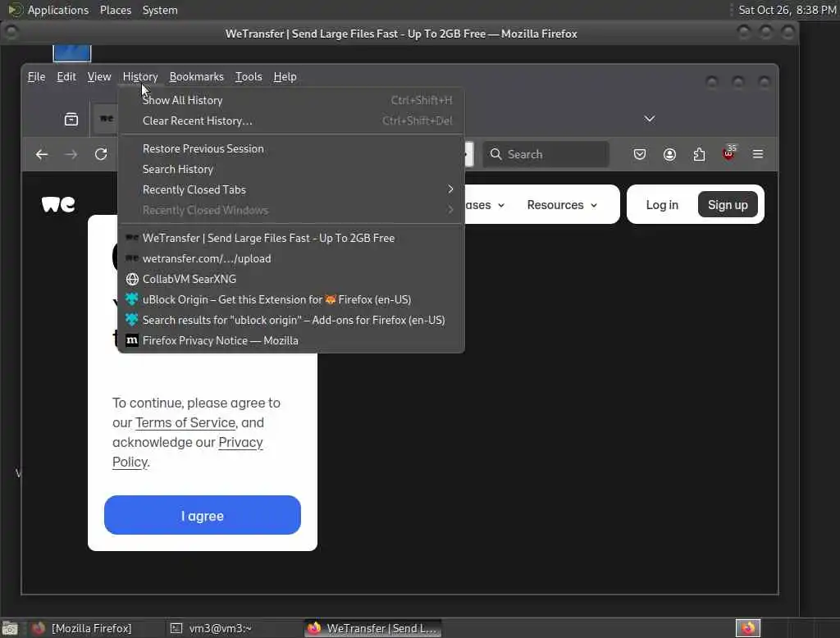Choose Clear Recent History…
840x638 pixels.
click(x=291, y=121)
